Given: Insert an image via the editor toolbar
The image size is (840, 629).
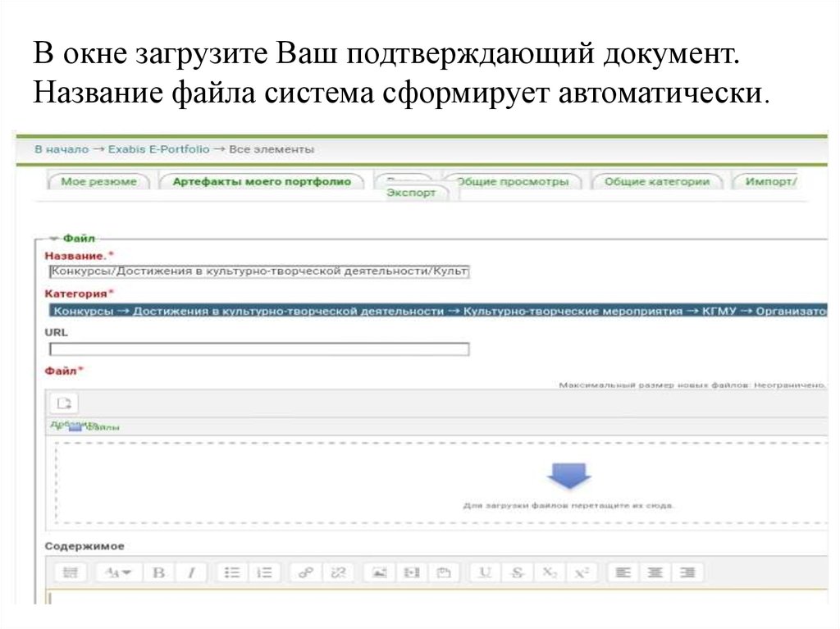Looking at the screenshot, I should coord(379,572).
